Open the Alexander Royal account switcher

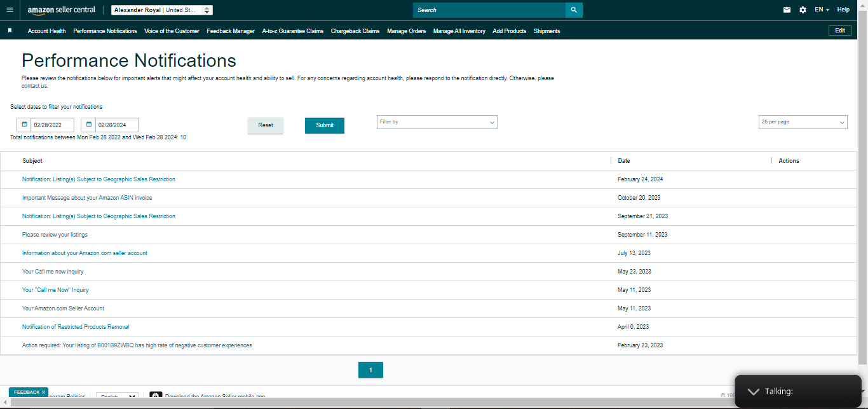(x=162, y=10)
